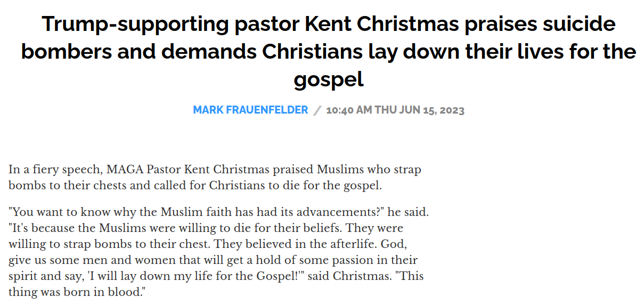This screenshot has width=644, height=305.
Task: Open author Mark Frauenfelder's profile link
Action: click(250, 110)
